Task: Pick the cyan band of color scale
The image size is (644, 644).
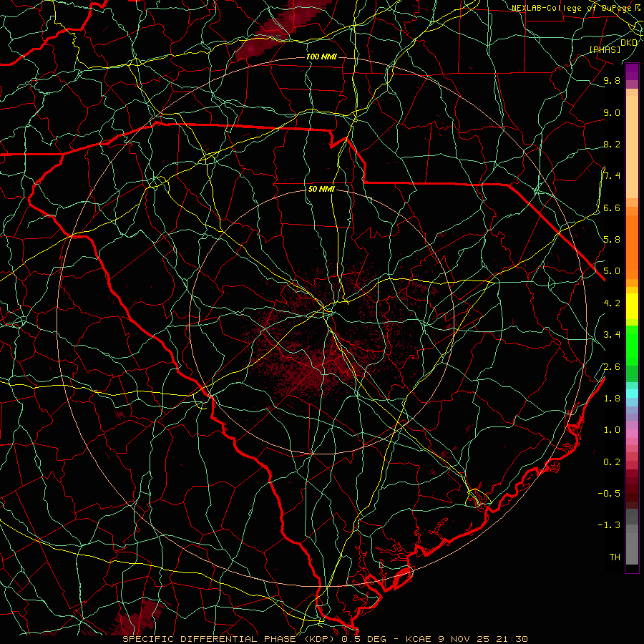Action: click(x=632, y=393)
